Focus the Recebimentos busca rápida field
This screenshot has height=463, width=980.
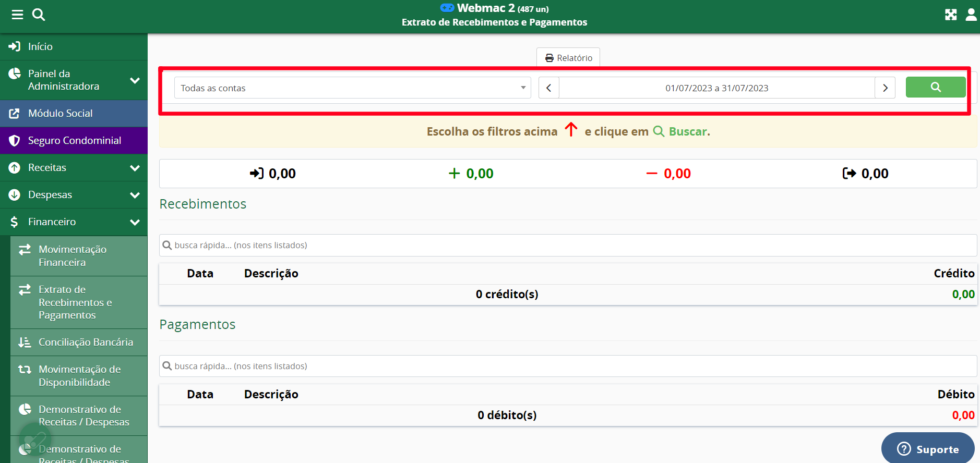pyautogui.click(x=568, y=245)
